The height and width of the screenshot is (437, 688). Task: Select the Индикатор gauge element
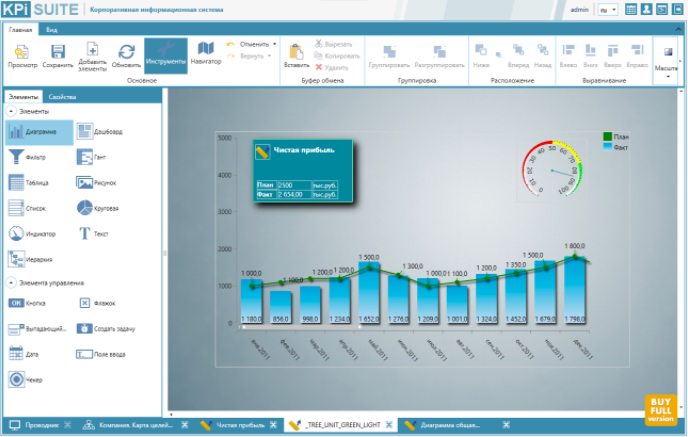tap(32, 233)
